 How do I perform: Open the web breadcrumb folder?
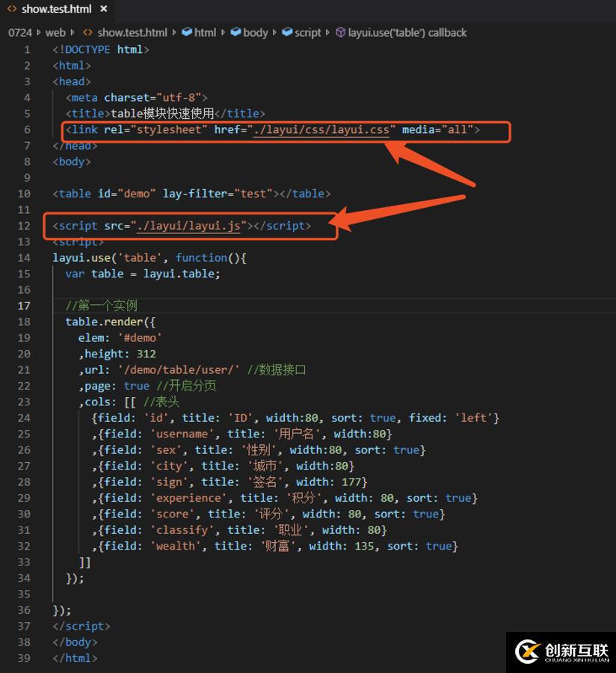pos(55,33)
